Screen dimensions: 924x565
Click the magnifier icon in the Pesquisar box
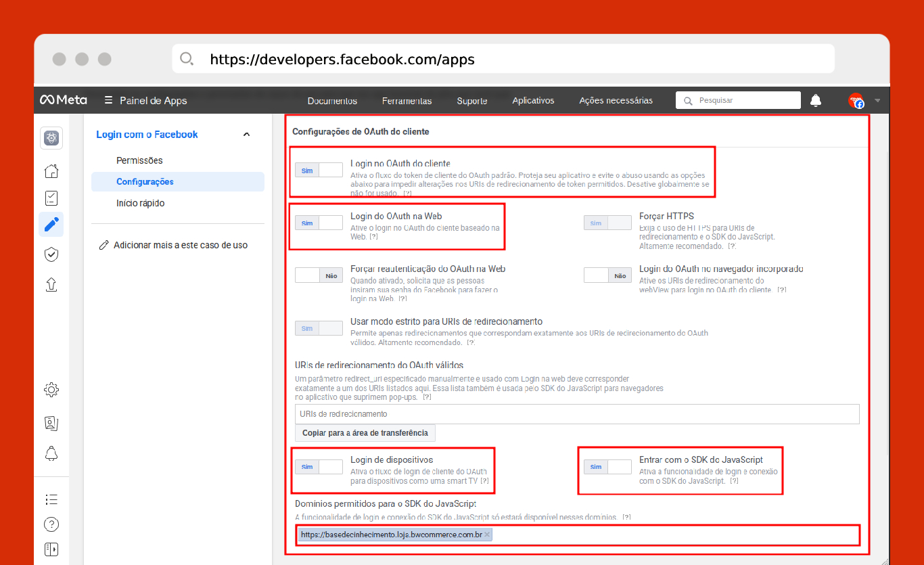688,101
